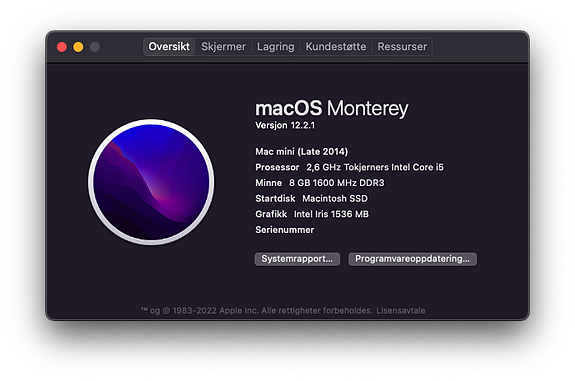Click the Prosessor info line

[349, 167]
